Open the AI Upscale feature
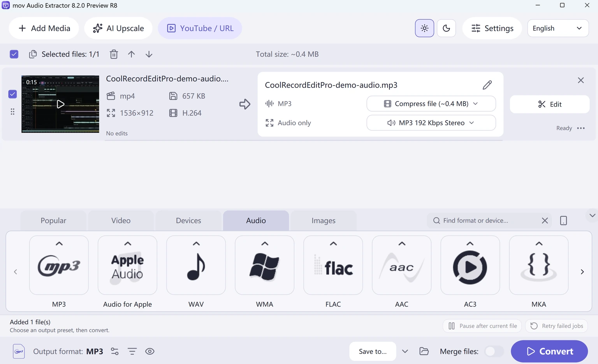The height and width of the screenshot is (364, 598). point(118,28)
